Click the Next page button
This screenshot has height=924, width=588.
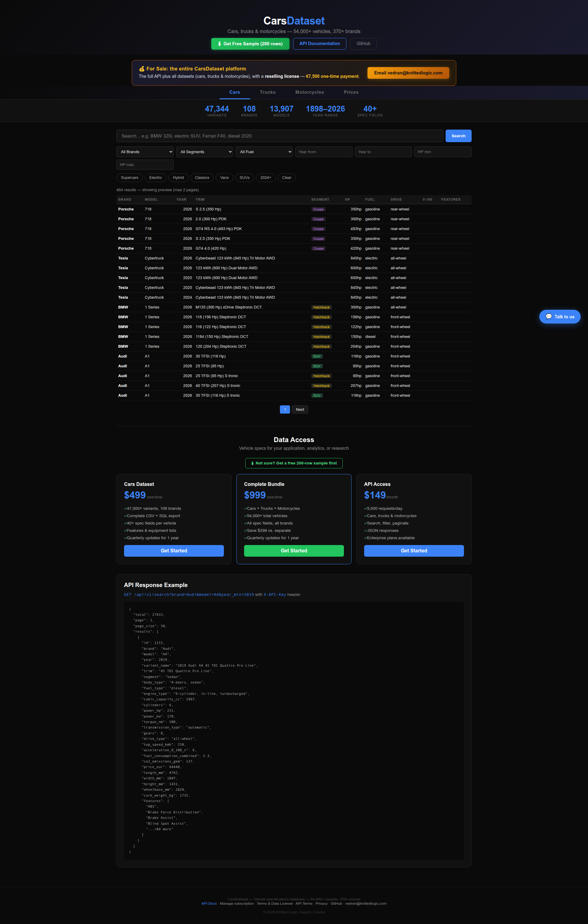tap(300, 409)
